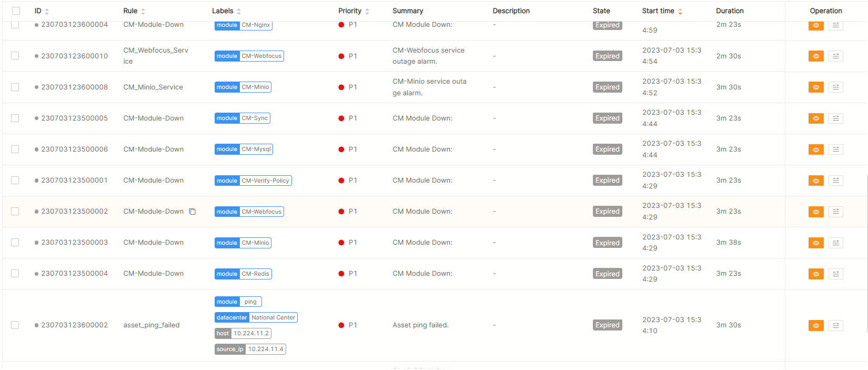Viewport: 868px width, 370px height.
Task: Copy the rule name of alert 230703123500002
Action: 193,212
